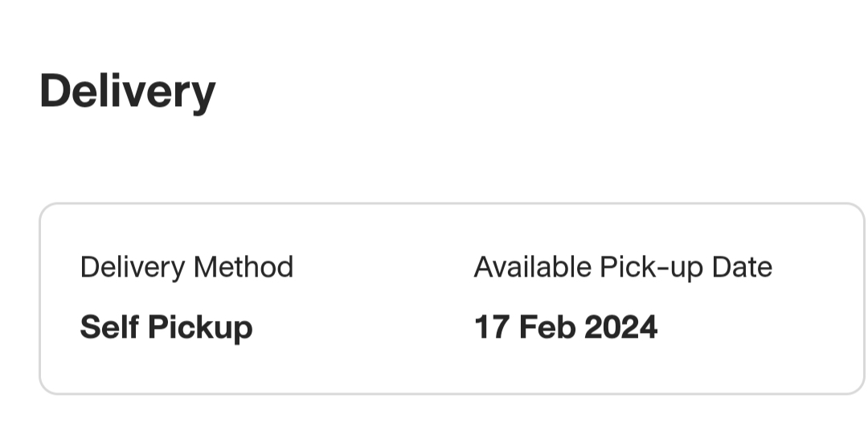Screen dimensions: 868x444
Task: Click the day number "17"
Action: click(x=490, y=327)
